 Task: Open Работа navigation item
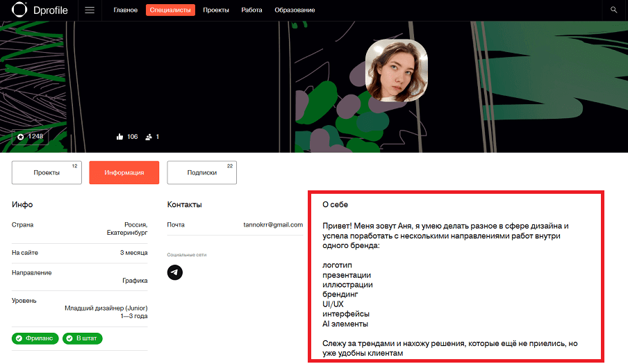click(x=251, y=10)
